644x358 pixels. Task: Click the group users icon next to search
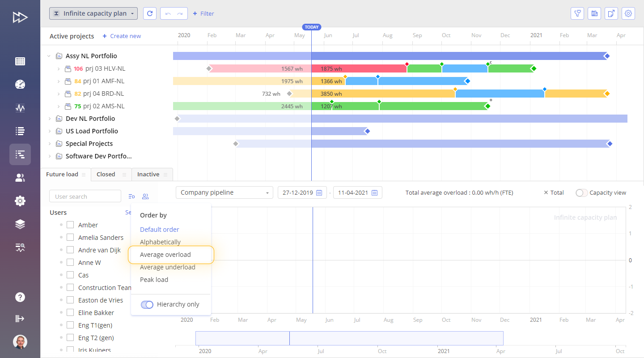(x=145, y=196)
